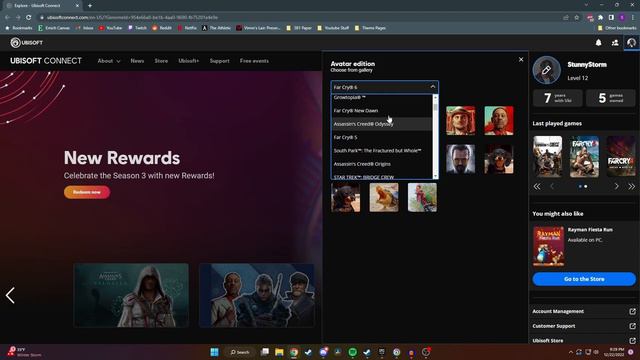The height and width of the screenshot is (360, 640).
Task: Open the Support menu item
Action: (220, 61)
